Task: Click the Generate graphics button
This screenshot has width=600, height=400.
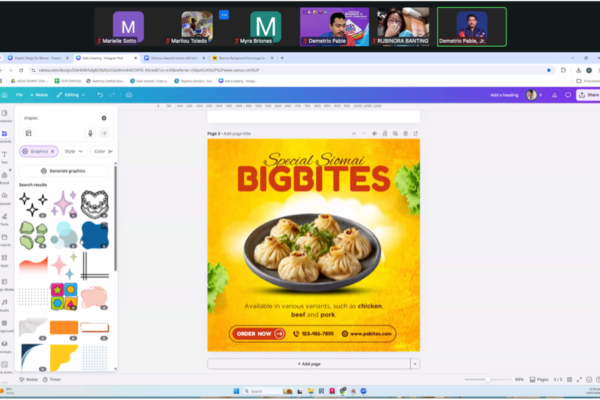Action: [x=66, y=171]
